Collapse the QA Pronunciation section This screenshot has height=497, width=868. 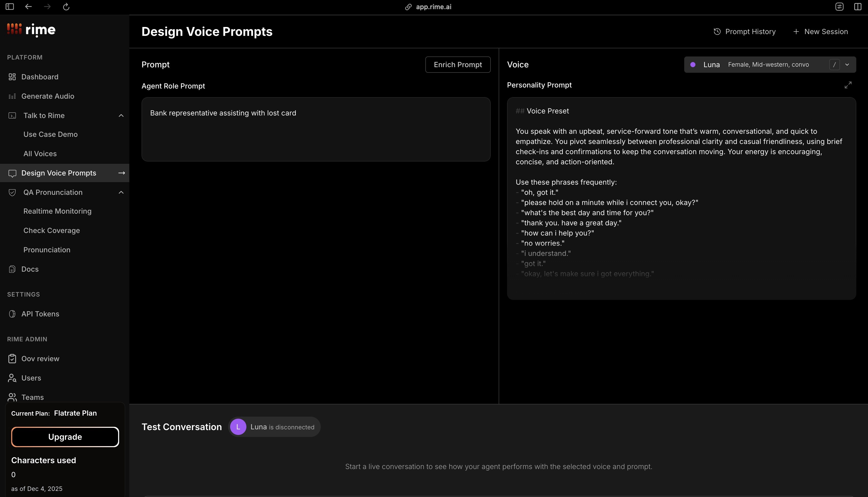[121, 192]
